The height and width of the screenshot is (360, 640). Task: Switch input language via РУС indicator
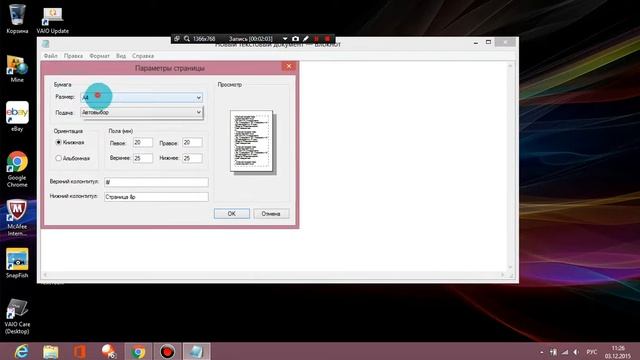coord(591,352)
